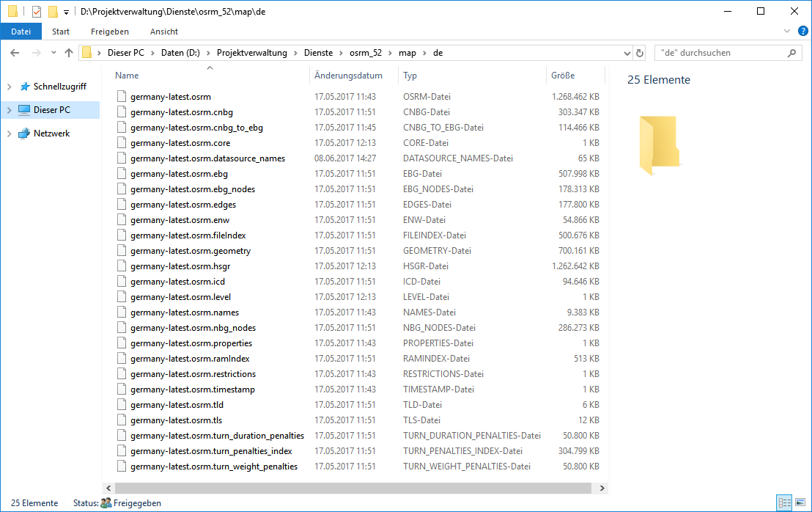
Task: Click the new folder quick access icon
Action: click(52, 12)
